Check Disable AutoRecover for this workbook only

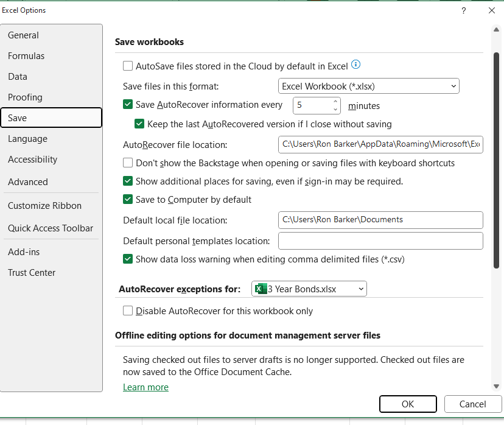[x=128, y=311]
